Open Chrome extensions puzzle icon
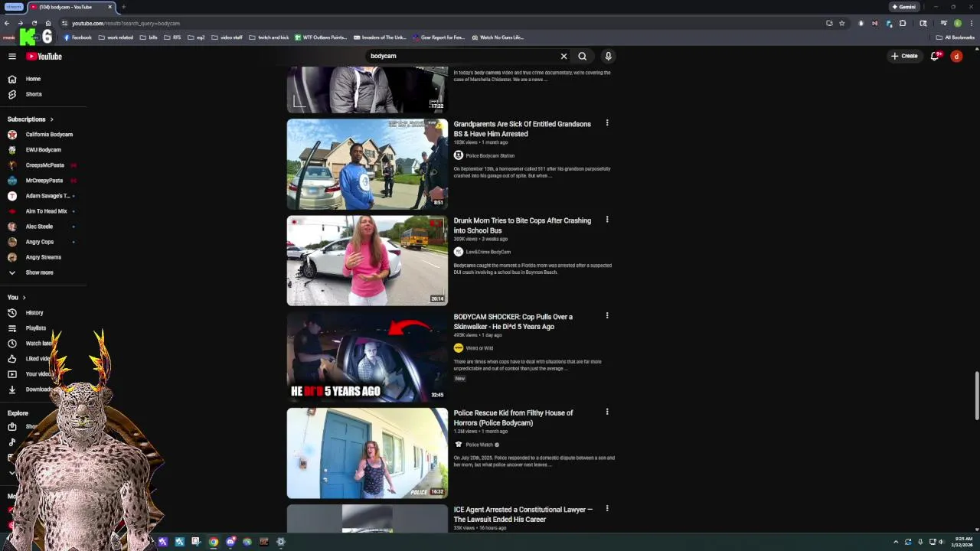 tap(902, 23)
